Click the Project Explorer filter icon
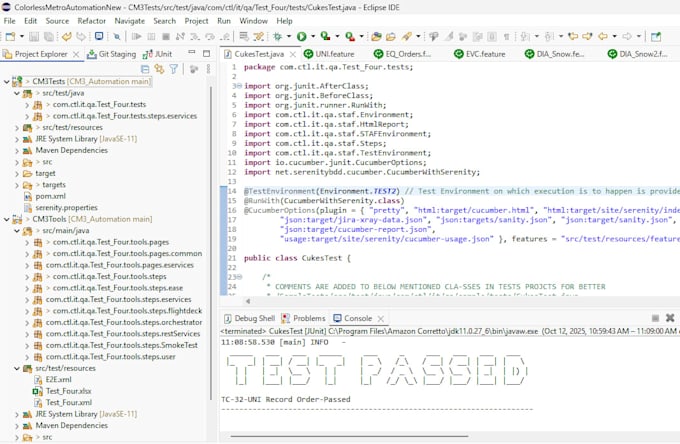The height and width of the screenshot is (444, 680). click(x=174, y=69)
